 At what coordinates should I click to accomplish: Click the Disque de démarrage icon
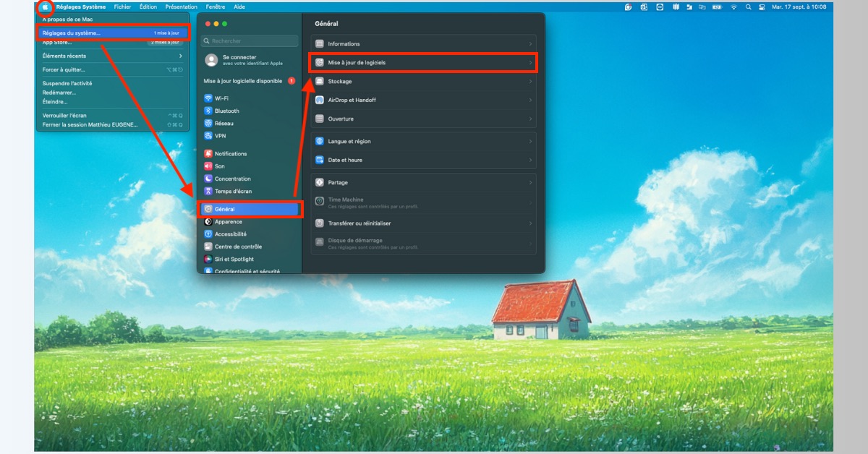[320, 242]
